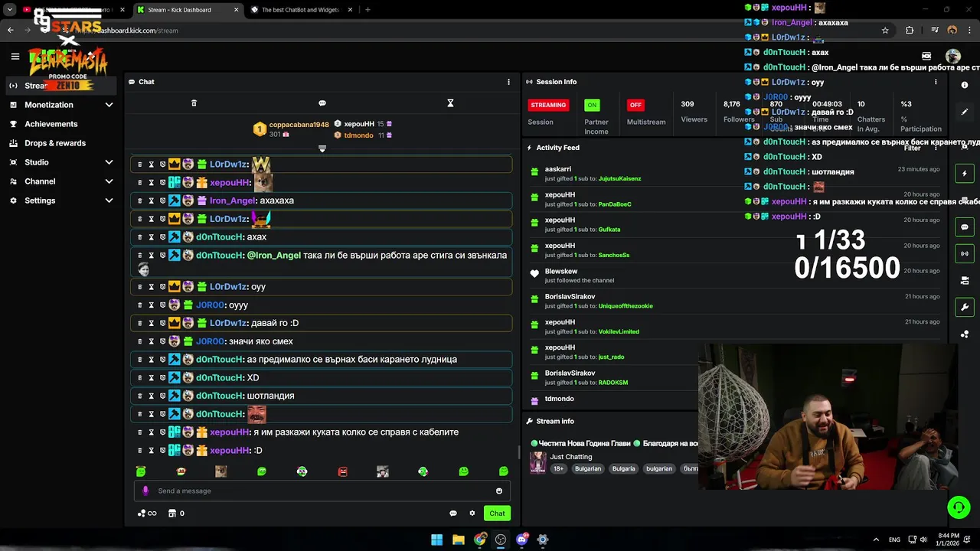Screen dimensions: 980x551
Task: Timeout J0R00 on the оууу message
Action: pos(151,305)
